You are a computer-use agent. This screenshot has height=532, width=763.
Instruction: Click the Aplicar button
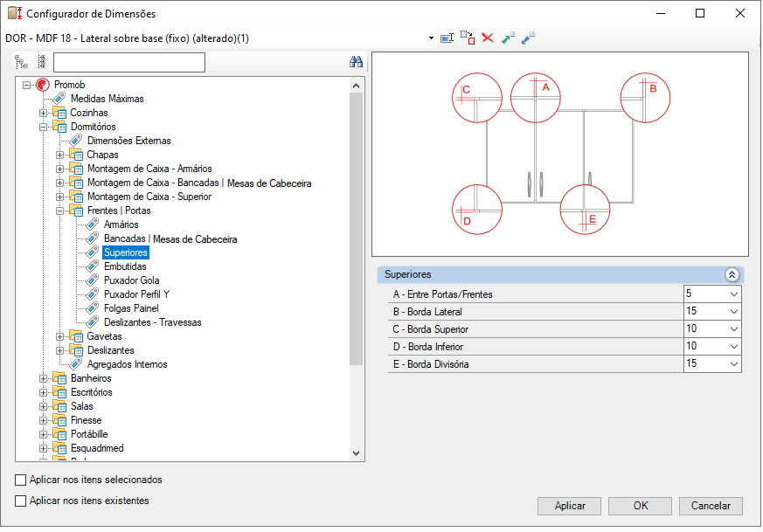tap(569, 506)
